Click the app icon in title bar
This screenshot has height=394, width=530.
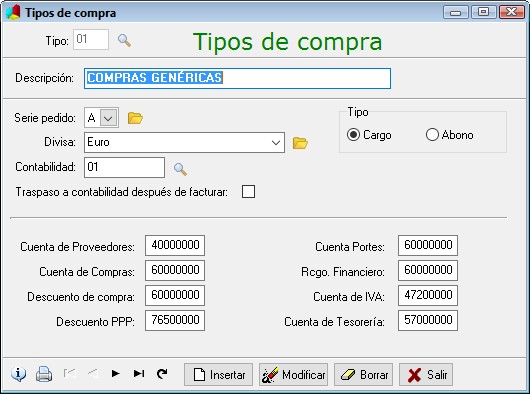(x=13, y=13)
